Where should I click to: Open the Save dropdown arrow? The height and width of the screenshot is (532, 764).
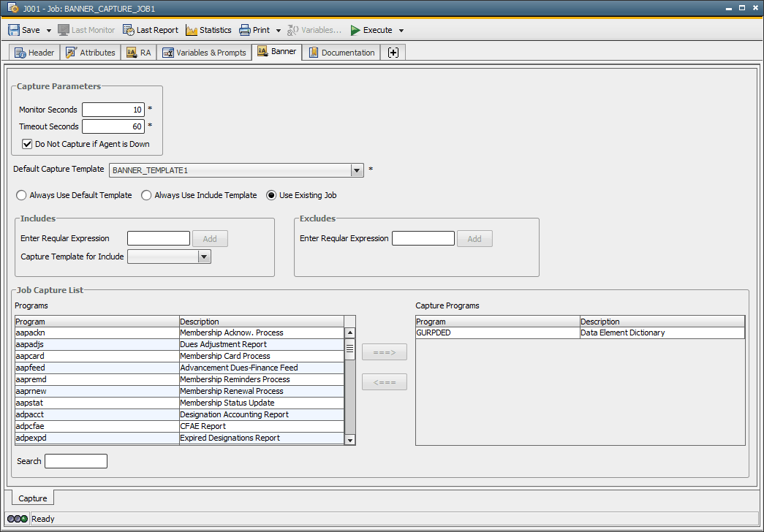tap(49, 30)
